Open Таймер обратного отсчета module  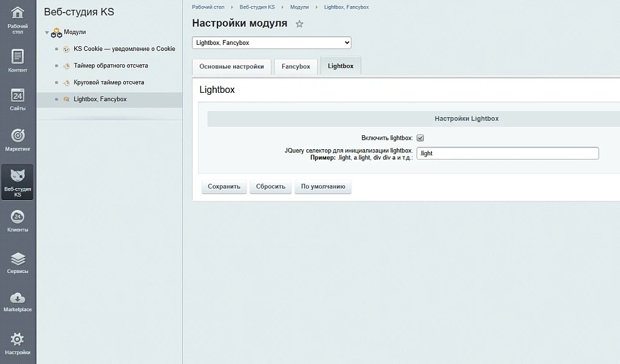pyautogui.click(x=111, y=66)
